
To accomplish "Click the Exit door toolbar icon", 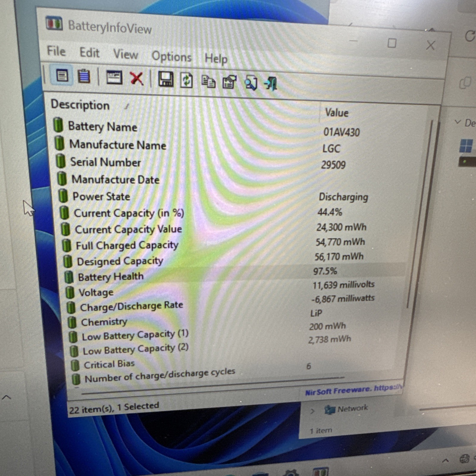I will coord(271,83).
